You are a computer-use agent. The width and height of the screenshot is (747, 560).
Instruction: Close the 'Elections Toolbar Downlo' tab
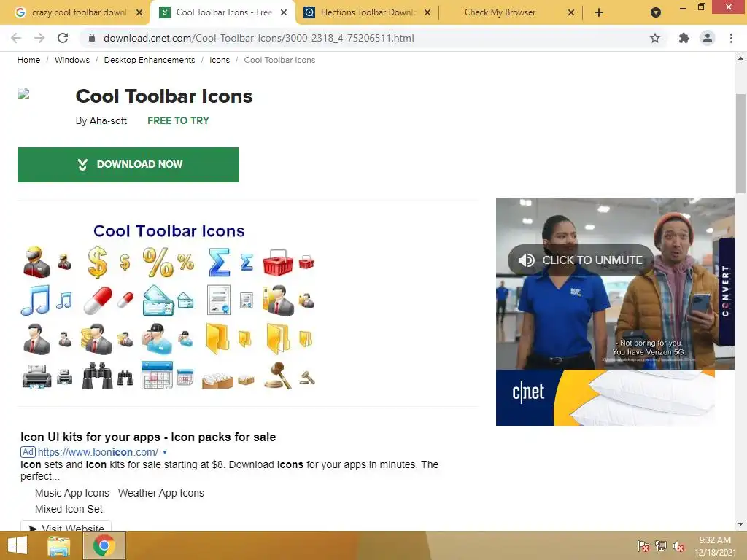tap(427, 13)
